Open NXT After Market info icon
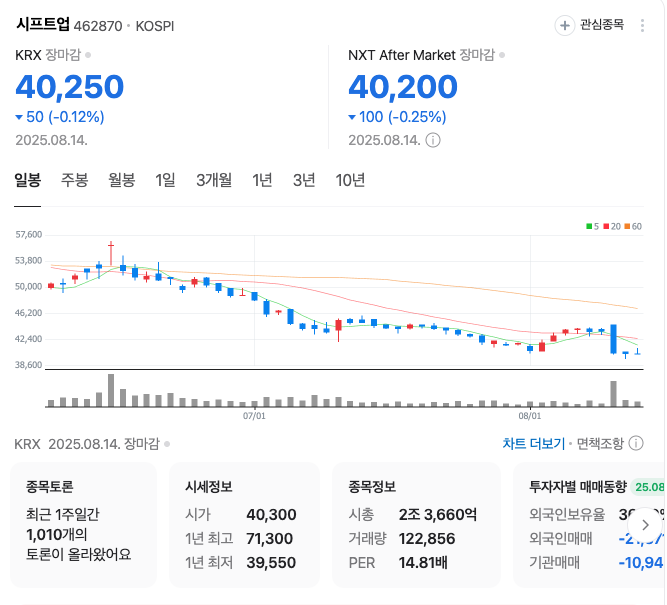This screenshot has width=667, height=605. pos(433,140)
